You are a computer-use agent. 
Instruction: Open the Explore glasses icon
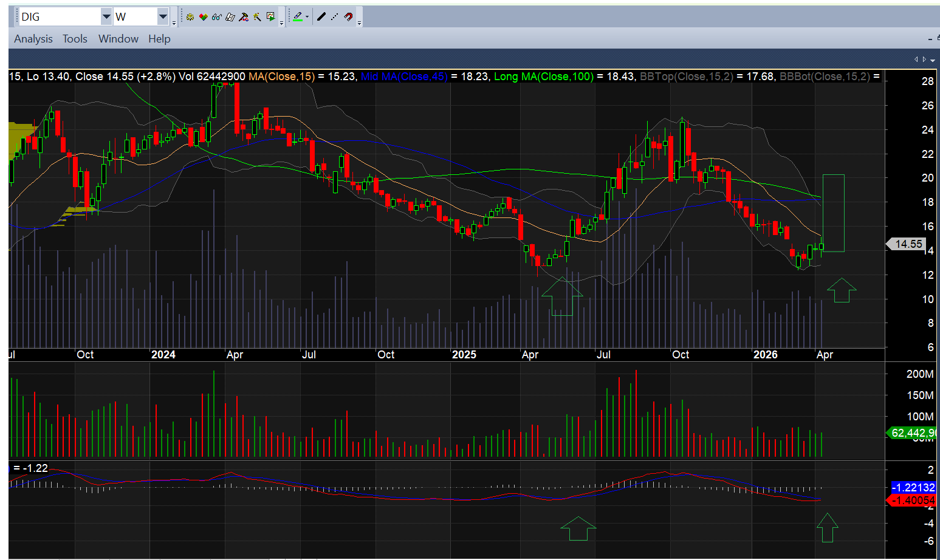pyautogui.click(x=217, y=17)
